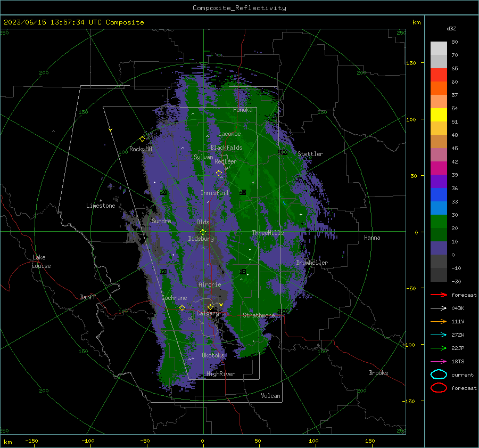This screenshot has height=448, width=479.
Task: Click the Okotoks town label
Action: 213,355
